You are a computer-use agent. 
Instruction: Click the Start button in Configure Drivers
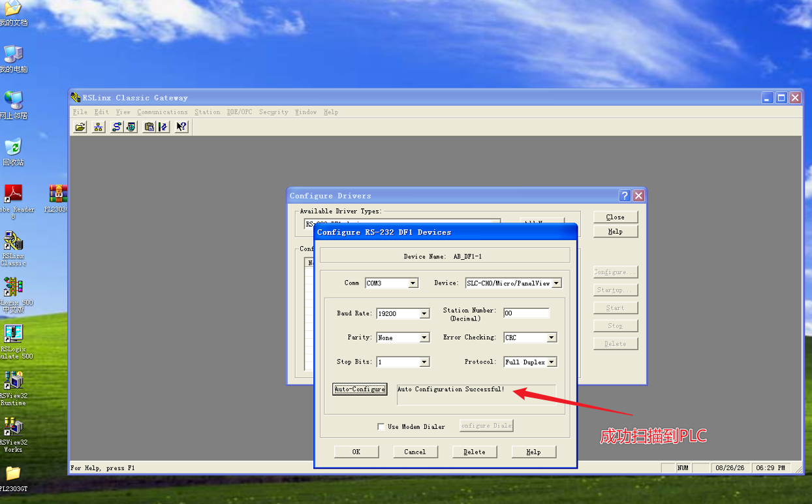[616, 307]
